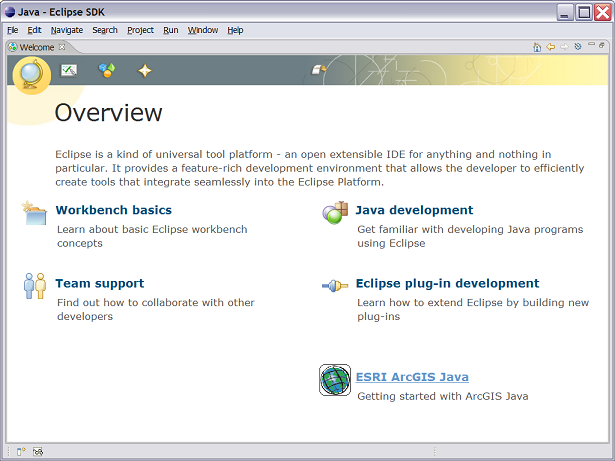This screenshot has height=461, width=615.
Task: Maximize the Eclipse SDK window
Action: (584, 13)
